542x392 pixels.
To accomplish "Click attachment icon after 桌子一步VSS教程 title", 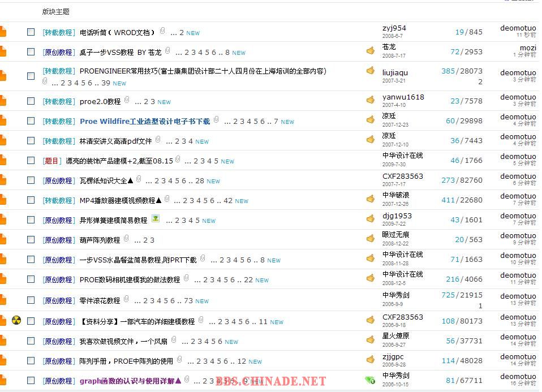I will (167, 50).
